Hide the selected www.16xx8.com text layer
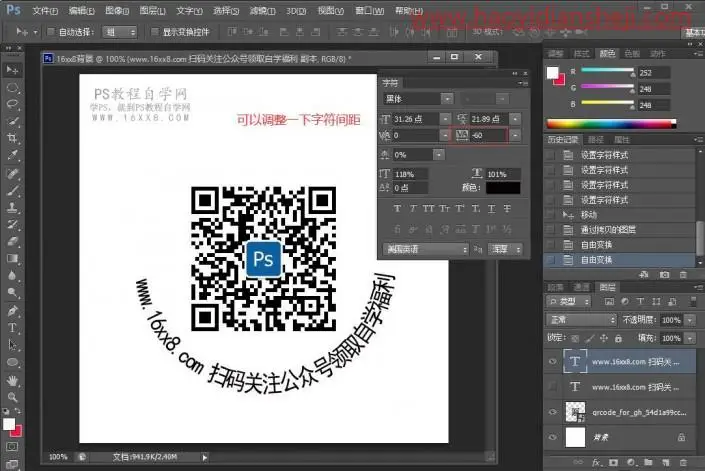This screenshot has height=471, width=705. pyautogui.click(x=553, y=361)
